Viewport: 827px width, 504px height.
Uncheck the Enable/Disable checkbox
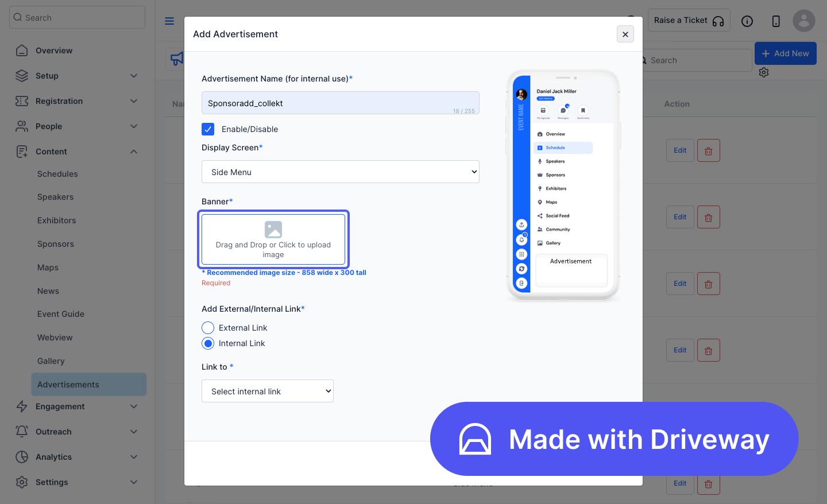pos(208,129)
